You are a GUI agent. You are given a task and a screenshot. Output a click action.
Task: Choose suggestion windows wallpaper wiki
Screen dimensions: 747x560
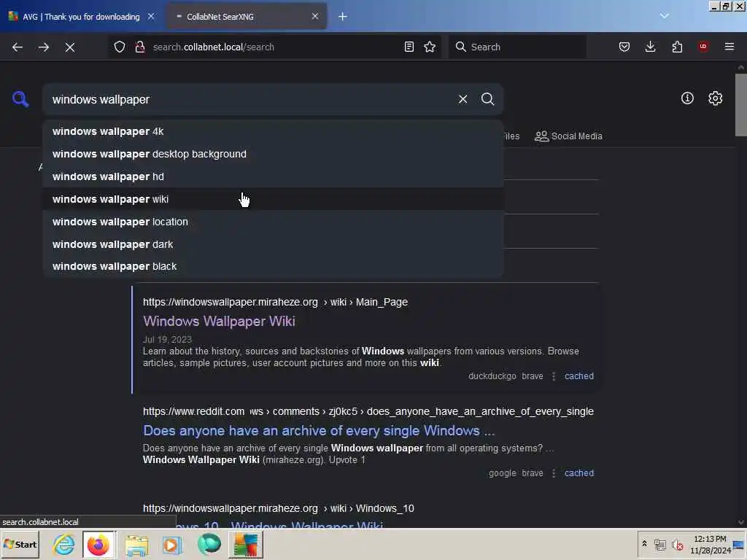coord(273,199)
